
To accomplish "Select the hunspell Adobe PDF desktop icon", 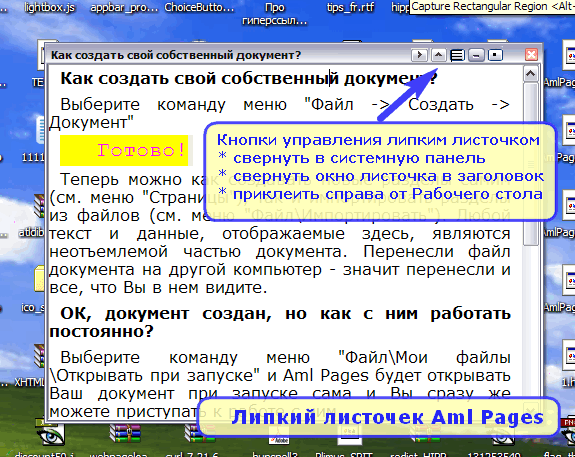I will tap(278, 435).
